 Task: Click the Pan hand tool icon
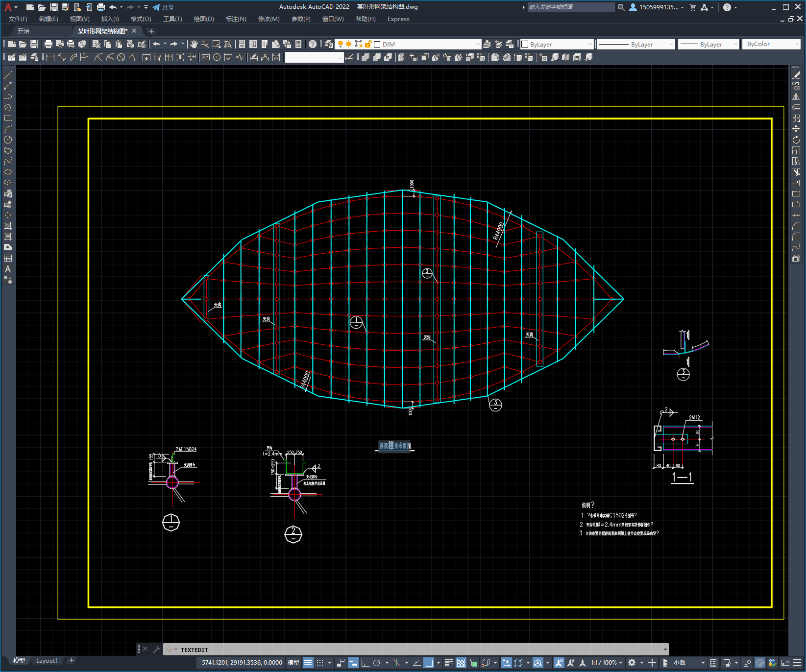pyautogui.click(x=194, y=44)
